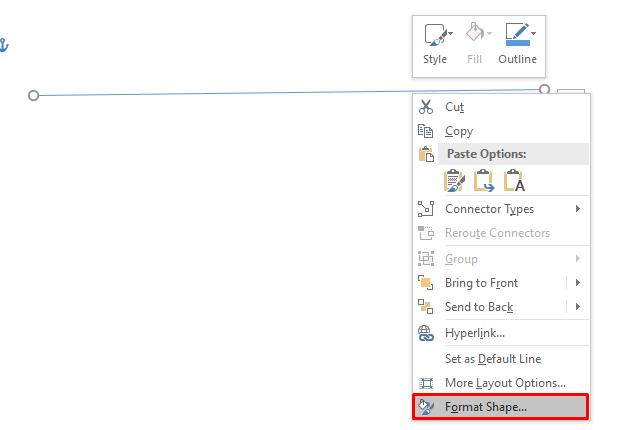Viewport: 638px width, 430px height.
Task: Select the Group menu entry
Action: pyautogui.click(x=501, y=259)
